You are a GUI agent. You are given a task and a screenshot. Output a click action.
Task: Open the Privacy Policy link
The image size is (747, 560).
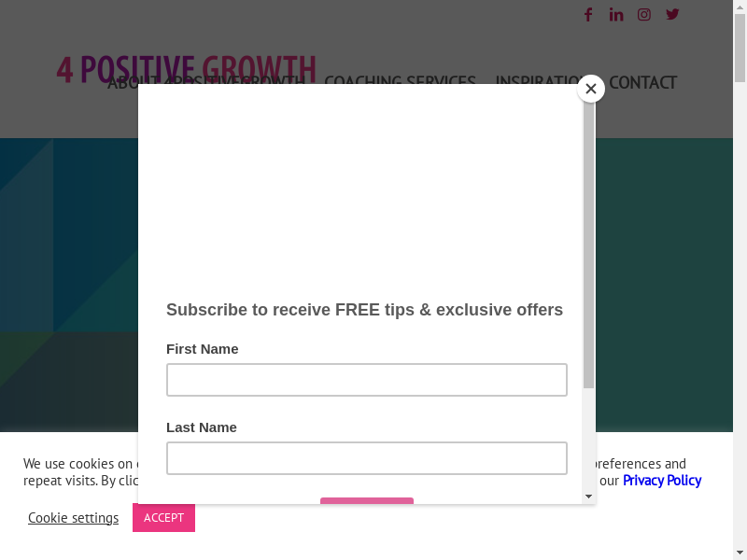click(661, 481)
